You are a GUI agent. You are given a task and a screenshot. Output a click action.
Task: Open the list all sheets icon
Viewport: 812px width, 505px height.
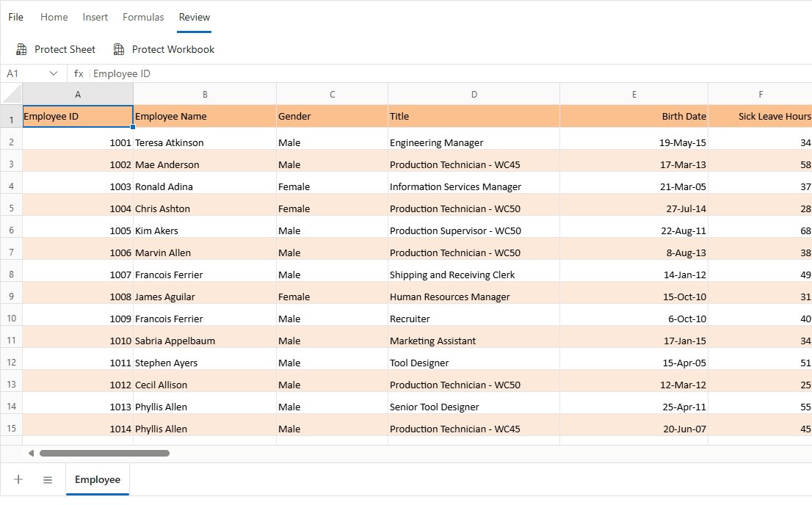click(x=48, y=479)
